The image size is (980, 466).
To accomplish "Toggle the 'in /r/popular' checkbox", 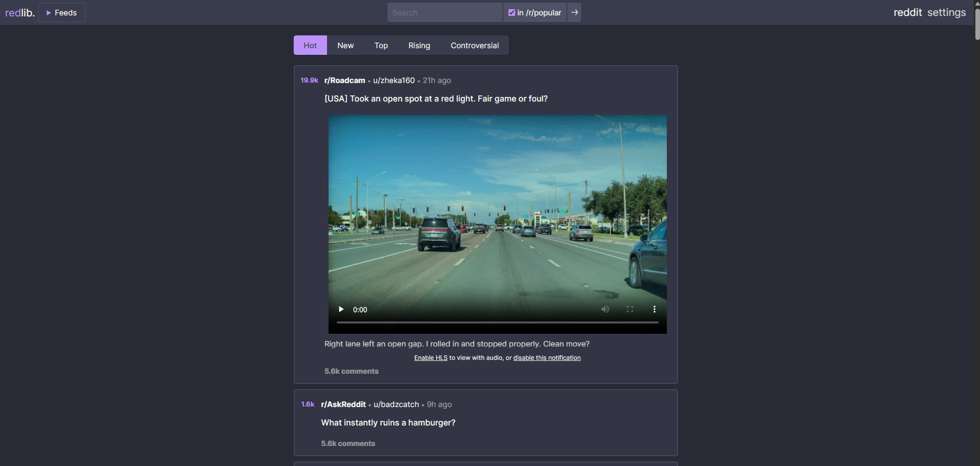I will coord(512,12).
